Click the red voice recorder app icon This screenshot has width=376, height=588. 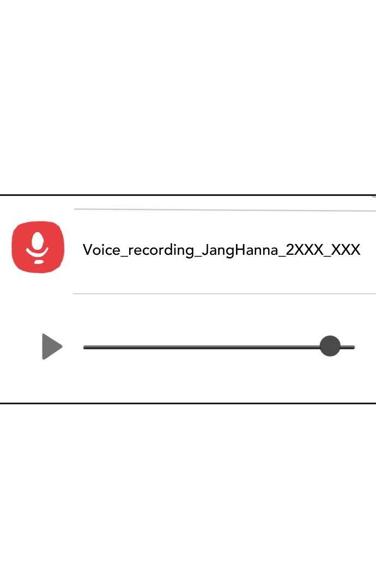click(38, 247)
